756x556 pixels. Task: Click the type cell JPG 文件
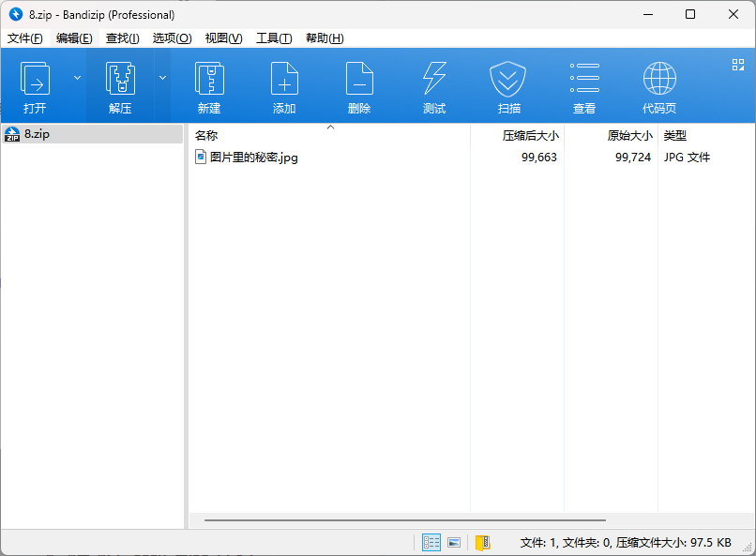click(x=687, y=158)
